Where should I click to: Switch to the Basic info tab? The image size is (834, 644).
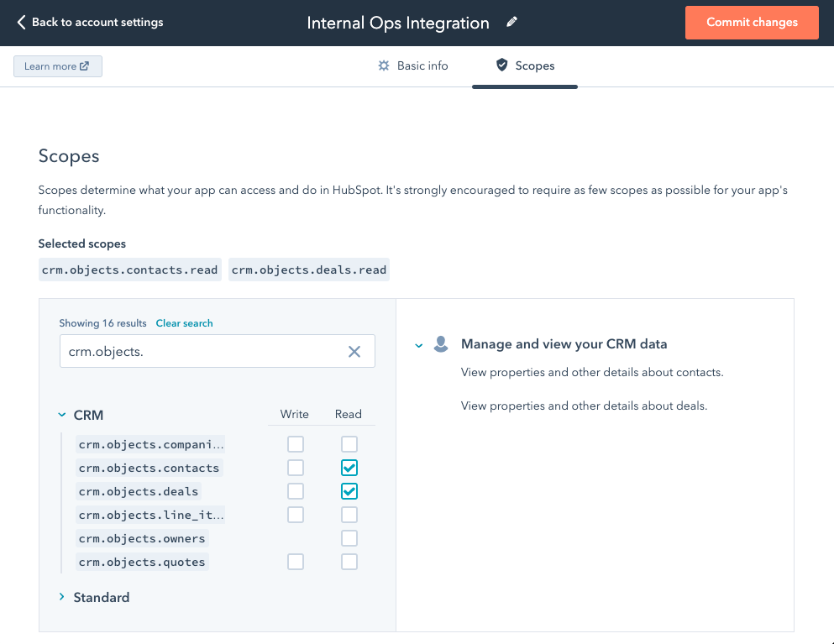point(422,65)
